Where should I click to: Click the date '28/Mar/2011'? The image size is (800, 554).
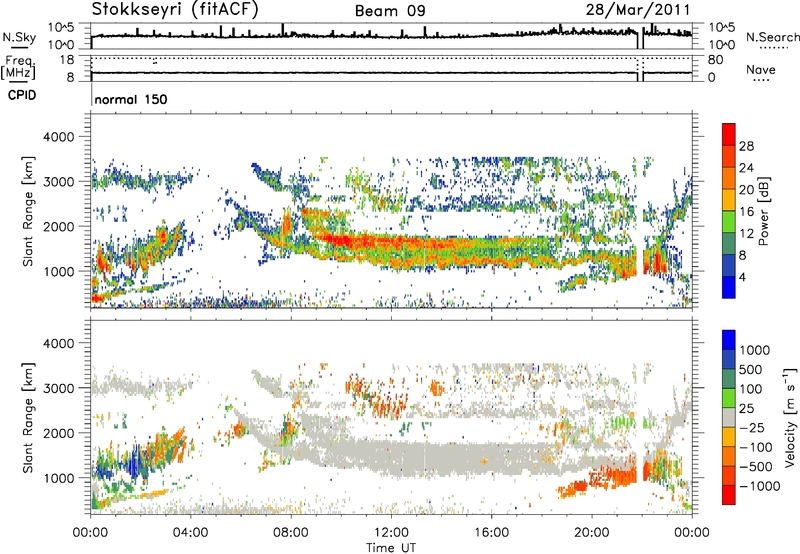[638, 10]
